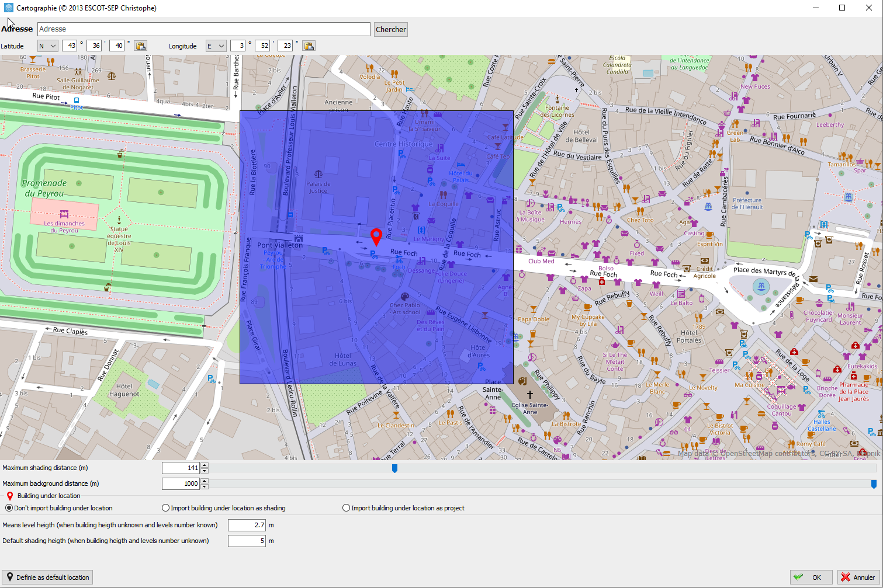Click the Église Sainte-Anne cross icon
Screen dimensions: 883x588
pyautogui.click(x=530, y=394)
